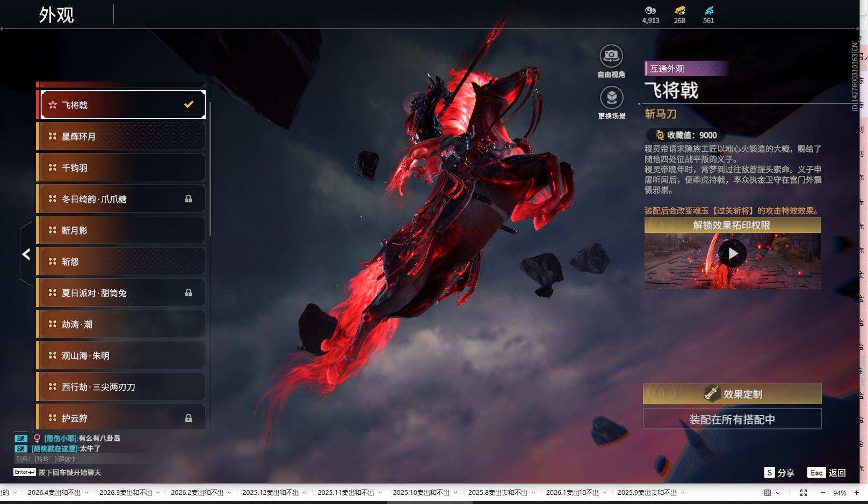Click the blue feather icon above 561
Screen dimensions: 868x504
coord(708,10)
